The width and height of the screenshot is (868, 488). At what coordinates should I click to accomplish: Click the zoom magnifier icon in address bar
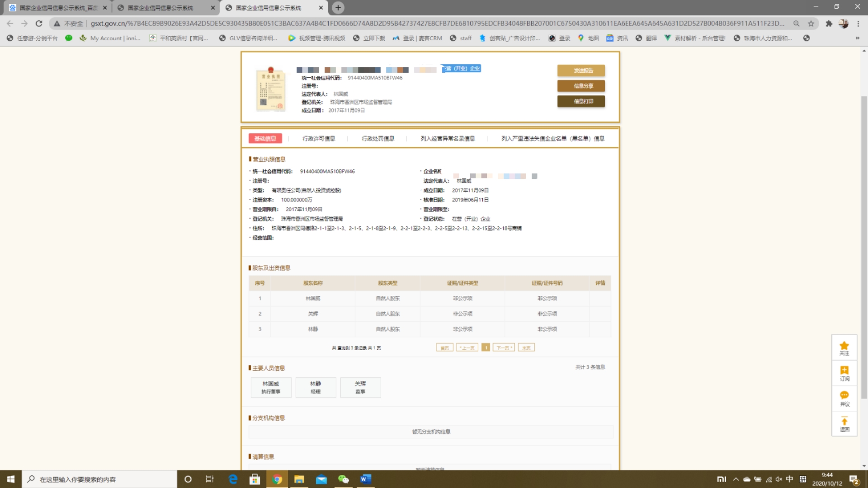tap(797, 23)
